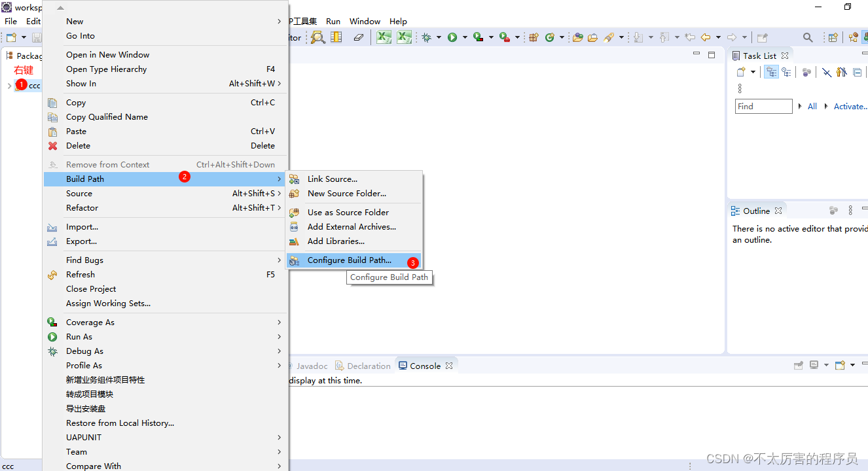Click the All link in Task List
Image resolution: width=868 pixels, height=471 pixels.
[812, 107]
